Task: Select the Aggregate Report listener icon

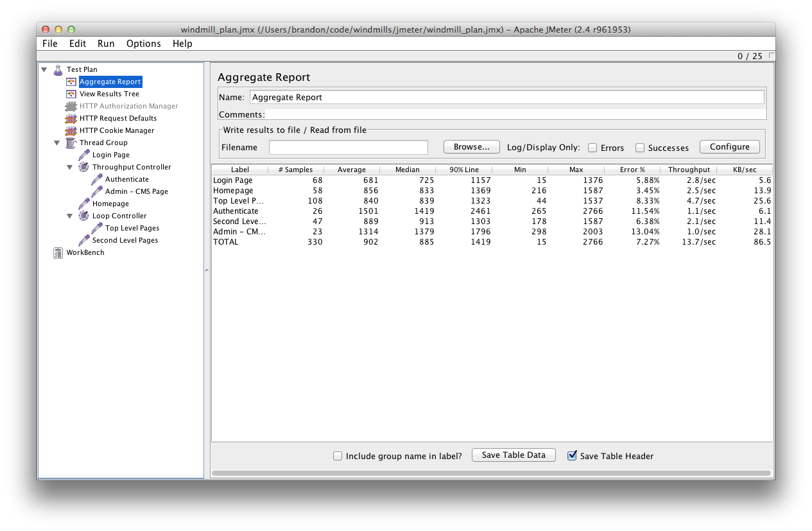Action: tap(71, 82)
